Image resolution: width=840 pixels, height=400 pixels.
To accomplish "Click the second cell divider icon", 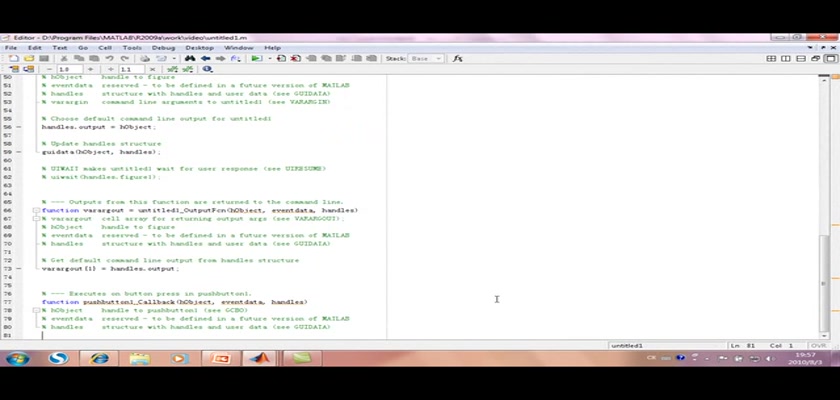I will pyautogui.click(x=188, y=69).
